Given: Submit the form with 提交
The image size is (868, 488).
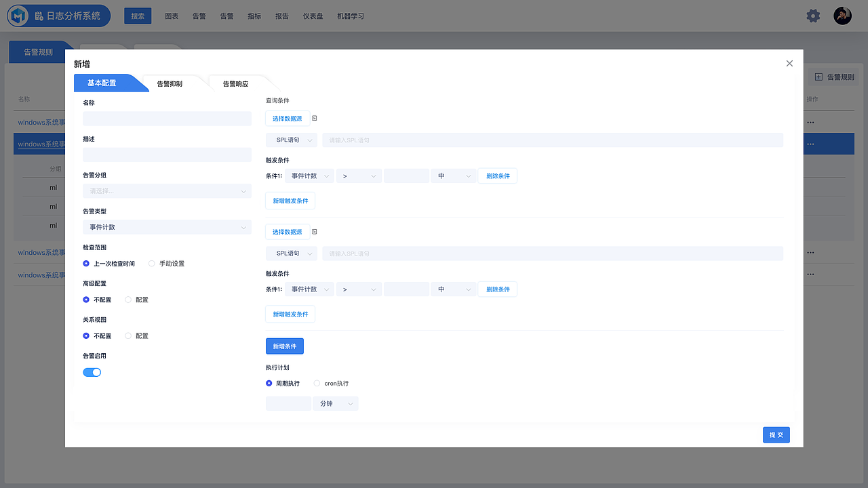Looking at the screenshot, I should pyautogui.click(x=776, y=434).
